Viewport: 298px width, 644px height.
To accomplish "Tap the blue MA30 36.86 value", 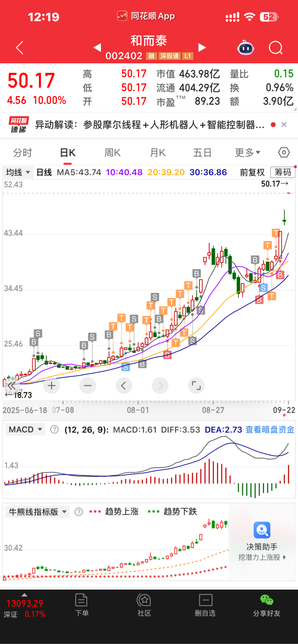I will [208, 172].
